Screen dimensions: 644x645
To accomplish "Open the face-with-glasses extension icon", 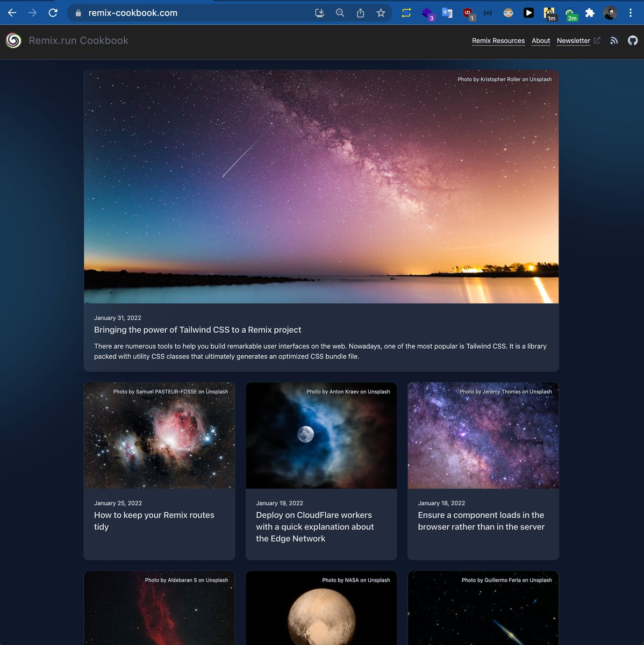I will (508, 13).
